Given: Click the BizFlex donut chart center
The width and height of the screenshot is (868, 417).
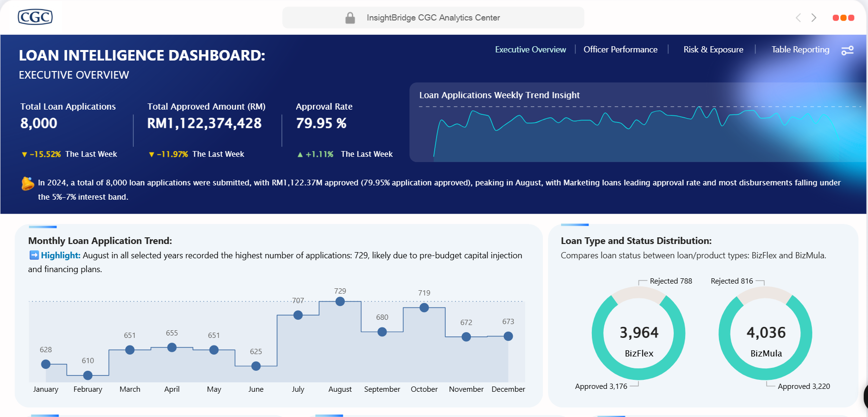Looking at the screenshot, I should 639,334.
